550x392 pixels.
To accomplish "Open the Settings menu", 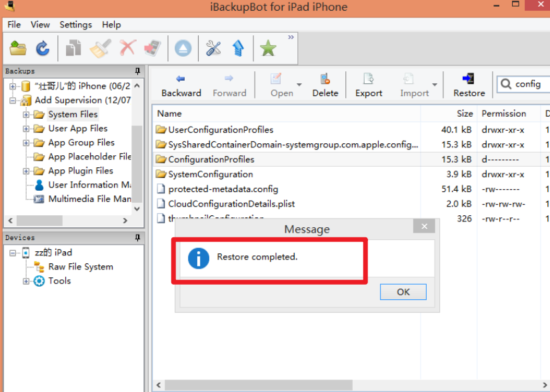I will coord(75,25).
